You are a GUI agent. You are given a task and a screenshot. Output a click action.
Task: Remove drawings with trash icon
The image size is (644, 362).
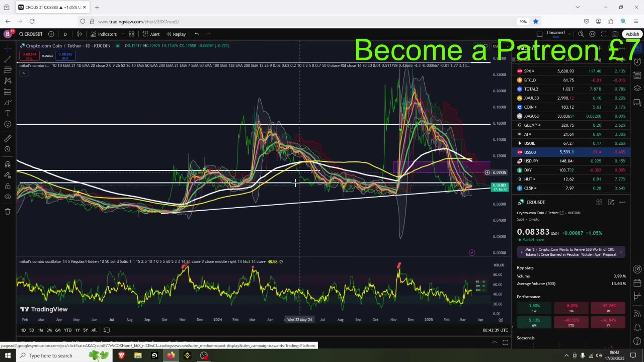tap(8, 212)
